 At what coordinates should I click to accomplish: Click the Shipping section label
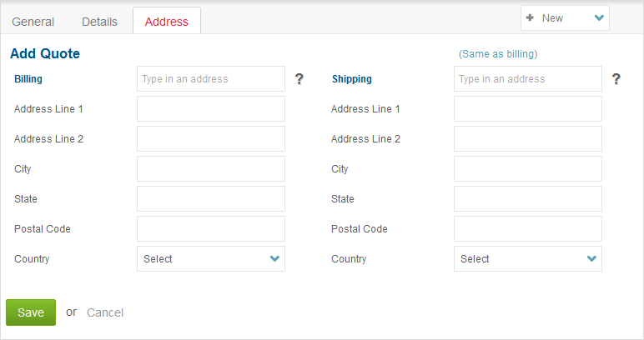coord(351,78)
